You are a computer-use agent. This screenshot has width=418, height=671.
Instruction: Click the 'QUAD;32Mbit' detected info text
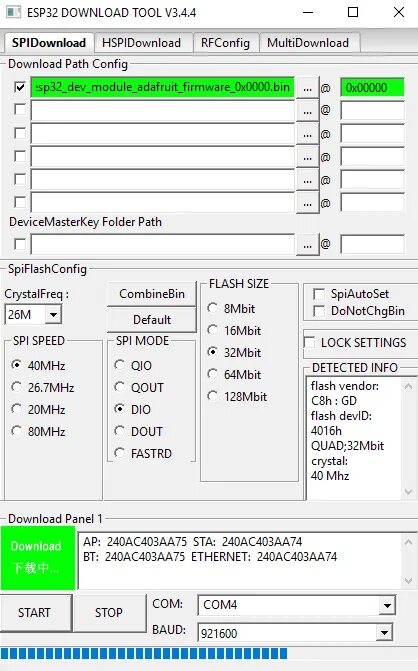pyautogui.click(x=347, y=446)
